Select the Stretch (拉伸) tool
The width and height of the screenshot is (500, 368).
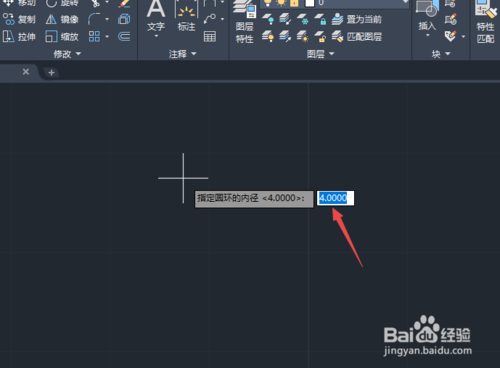click(19, 36)
